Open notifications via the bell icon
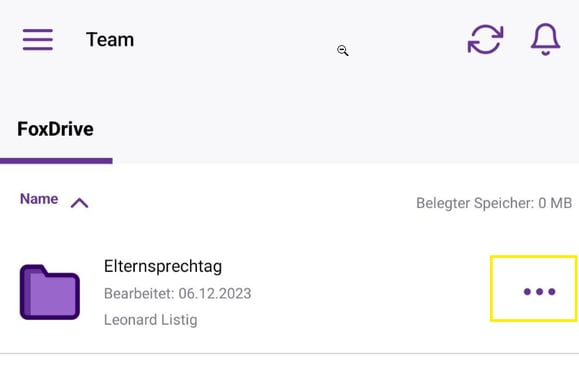 (x=545, y=39)
